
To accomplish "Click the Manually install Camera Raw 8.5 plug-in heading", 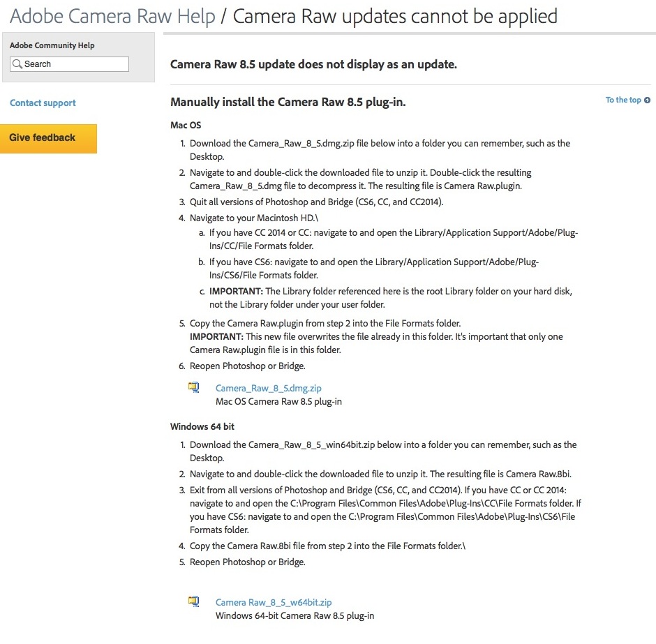I will (288, 102).
